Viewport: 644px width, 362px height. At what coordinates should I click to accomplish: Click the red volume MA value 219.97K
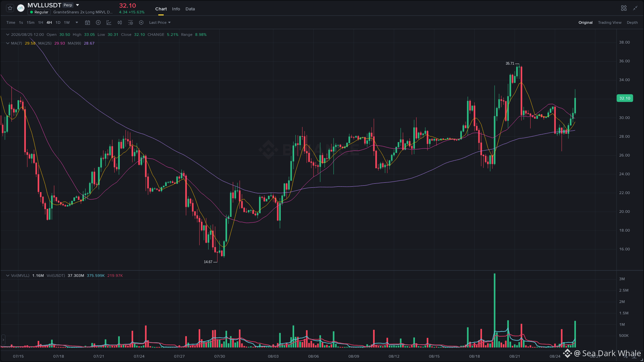click(x=115, y=276)
